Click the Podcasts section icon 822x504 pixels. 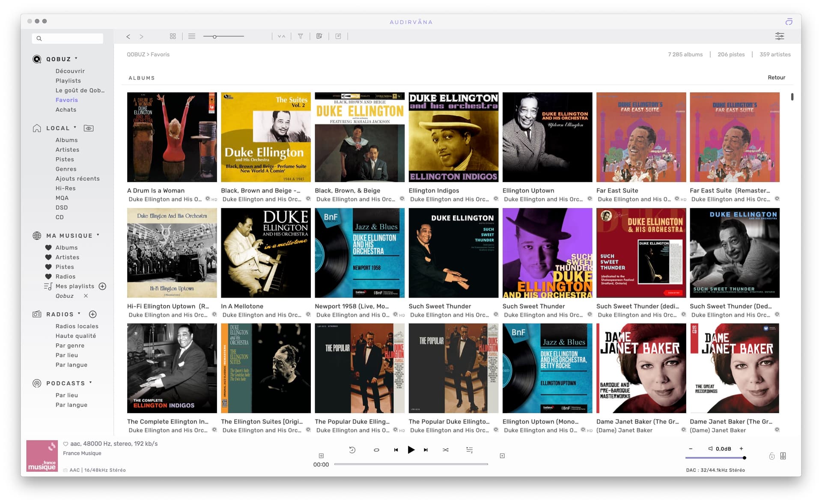(x=37, y=383)
